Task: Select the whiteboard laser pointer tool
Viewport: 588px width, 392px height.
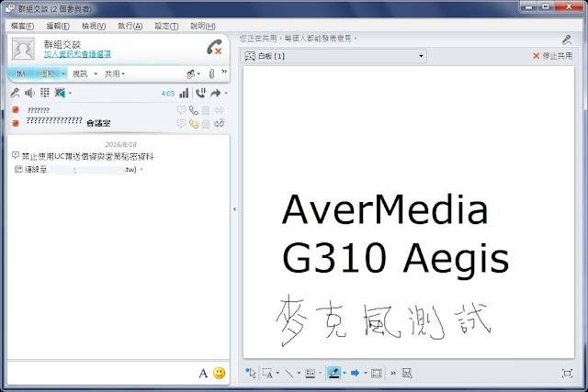Action: point(251,373)
